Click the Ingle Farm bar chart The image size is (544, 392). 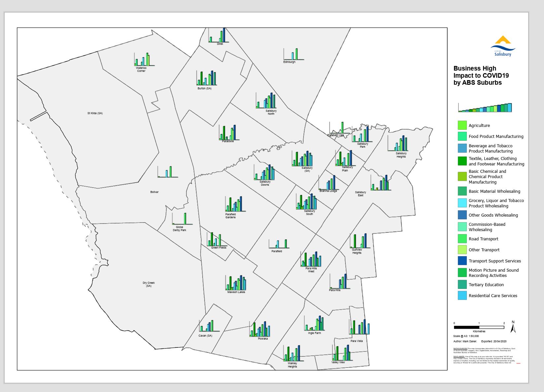click(x=314, y=323)
